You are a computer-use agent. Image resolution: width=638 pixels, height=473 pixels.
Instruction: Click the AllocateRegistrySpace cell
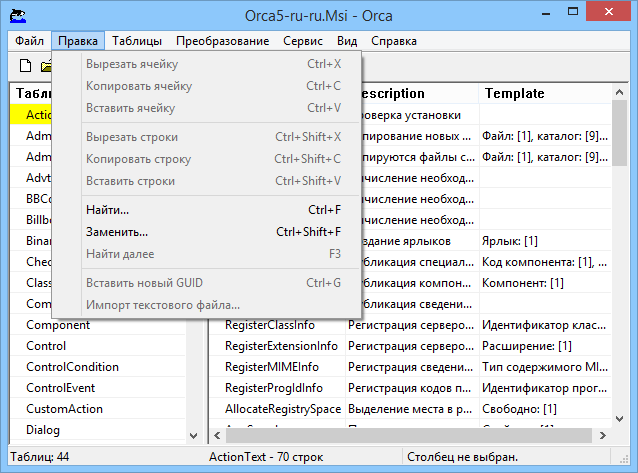[x=277, y=409]
